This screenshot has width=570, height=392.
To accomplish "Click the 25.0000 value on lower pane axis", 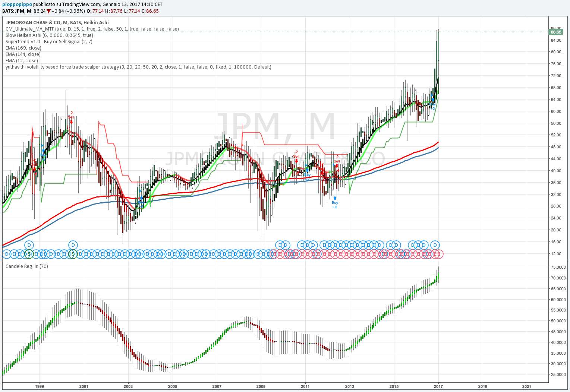I will point(558,374).
